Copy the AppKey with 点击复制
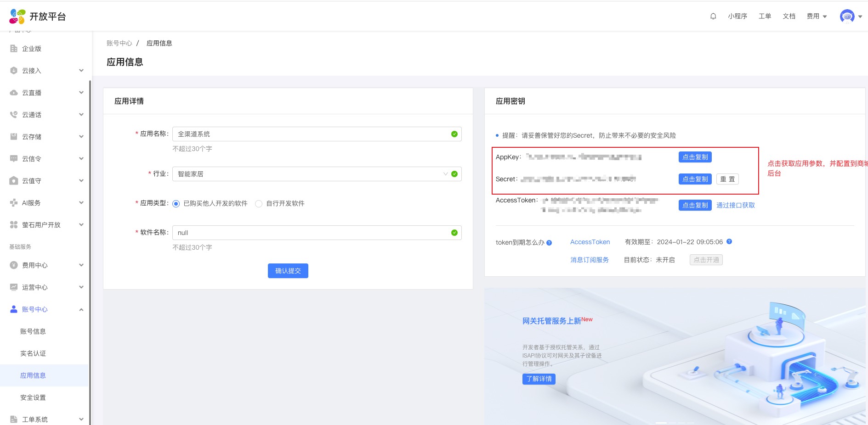This screenshot has width=868, height=425. tap(695, 157)
